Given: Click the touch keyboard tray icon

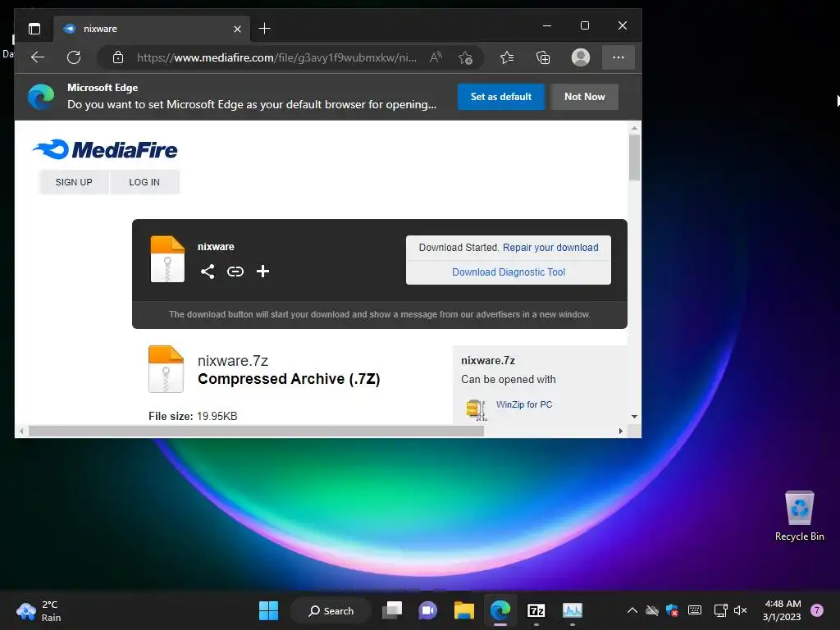Looking at the screenshot, I should tap(694, 610).
